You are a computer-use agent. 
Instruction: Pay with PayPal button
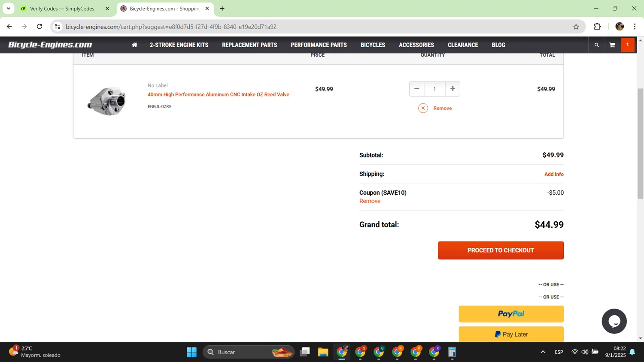tap(511, 314)
